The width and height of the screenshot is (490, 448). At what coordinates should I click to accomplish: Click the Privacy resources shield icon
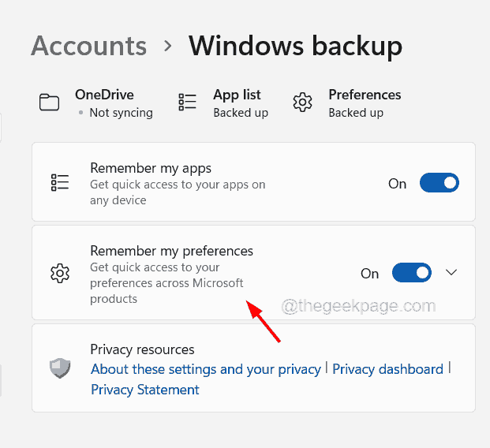[x=60, y=368]
